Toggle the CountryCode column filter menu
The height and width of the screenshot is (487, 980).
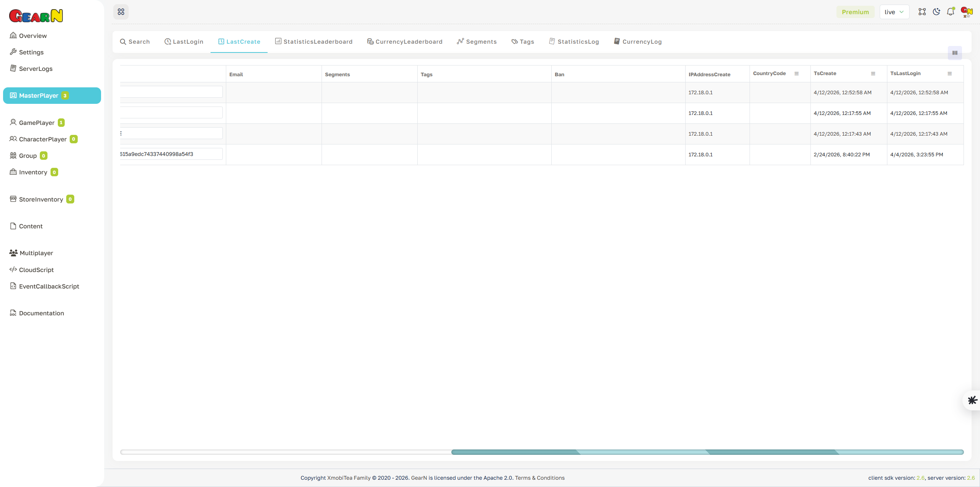click(x=796, y=74)
